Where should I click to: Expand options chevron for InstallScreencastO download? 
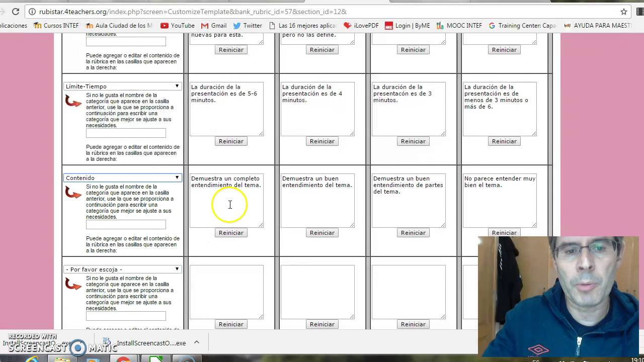[x=197, y=342]
